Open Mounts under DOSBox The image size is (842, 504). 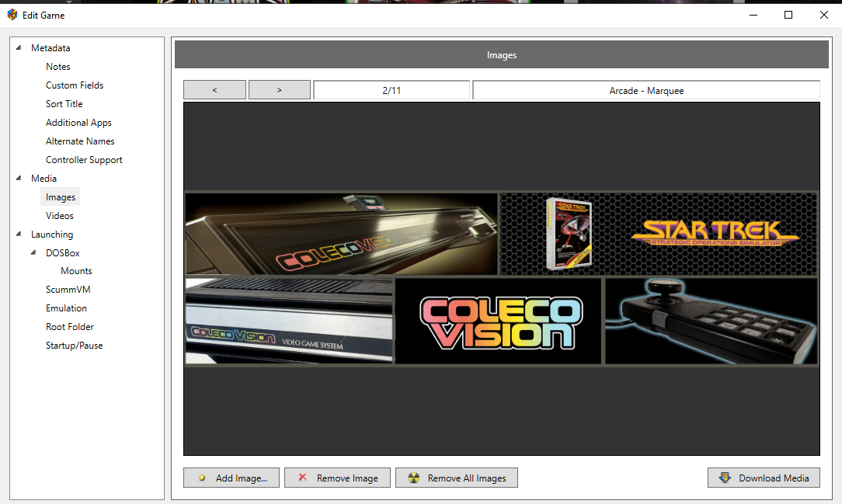click(76, 271)
